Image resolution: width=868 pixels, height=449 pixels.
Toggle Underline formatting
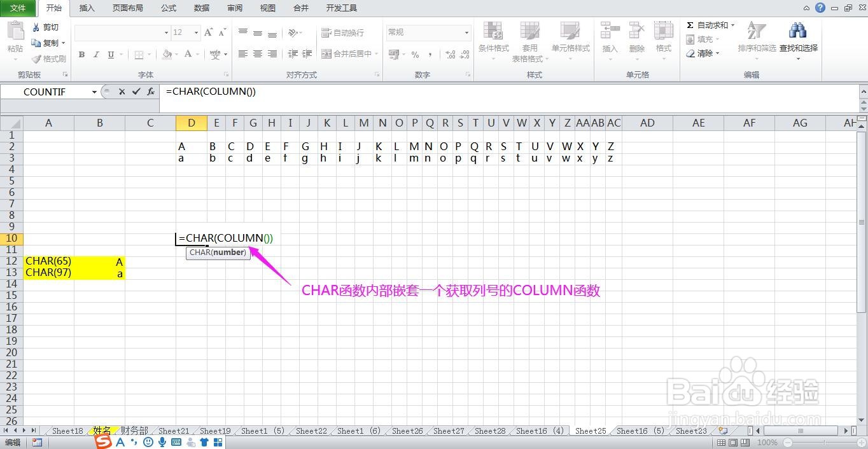[111, 55]
